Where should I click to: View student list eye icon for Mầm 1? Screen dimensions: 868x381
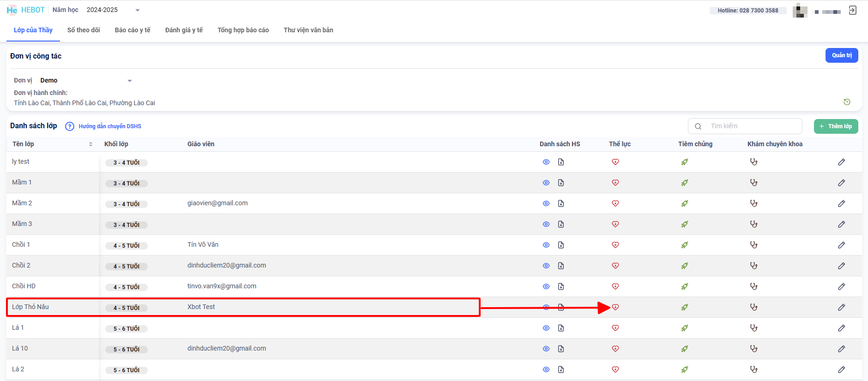click(x=546, y=183)
